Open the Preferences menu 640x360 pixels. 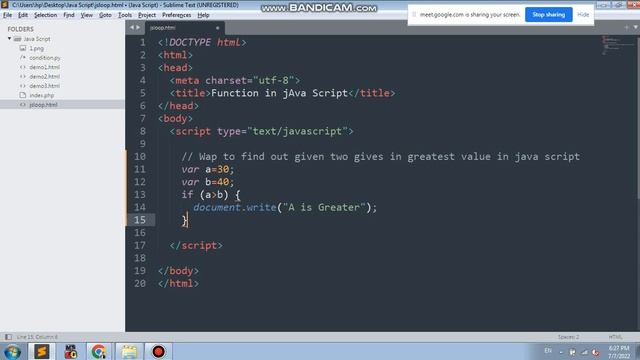(176, 15)
